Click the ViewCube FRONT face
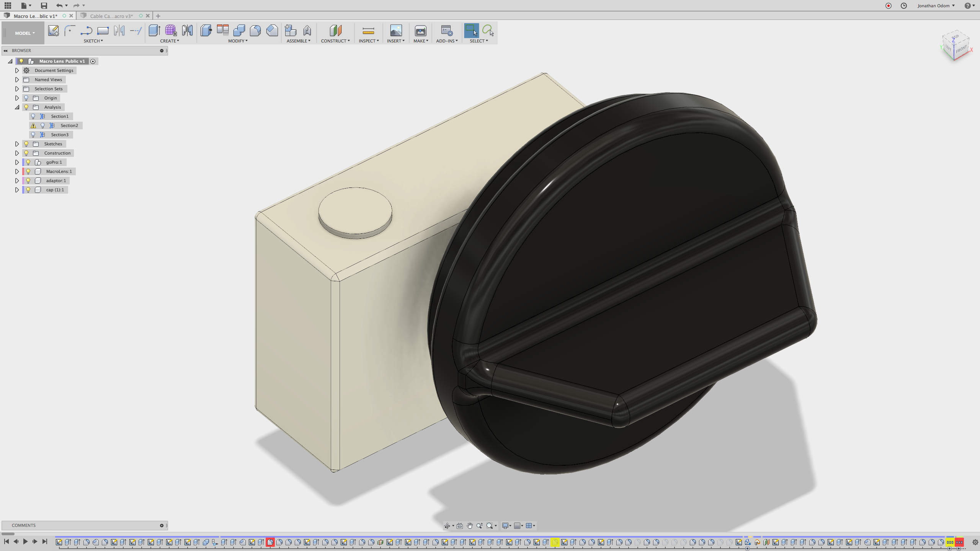The height and width of the screenshot is (551, 980). click(961, 49)
